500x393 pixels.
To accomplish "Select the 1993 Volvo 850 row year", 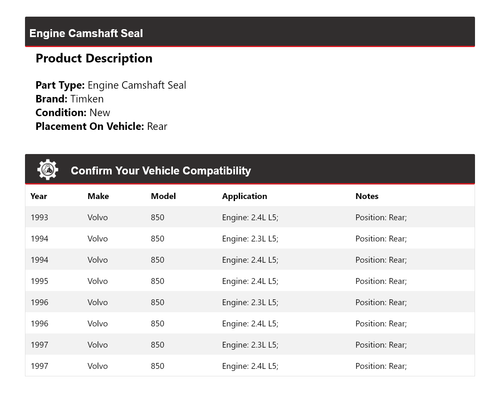I will [x=39, y=217].
